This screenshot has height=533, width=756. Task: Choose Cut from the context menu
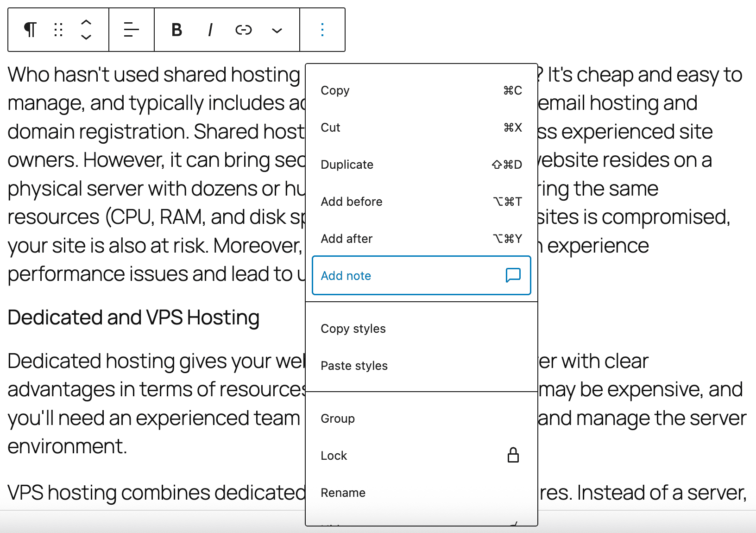coord(330,127)
